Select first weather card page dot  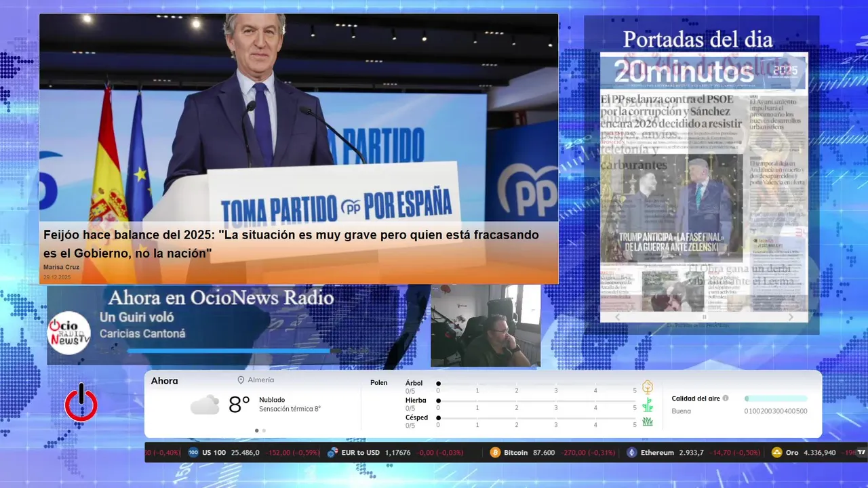[256, 430]
